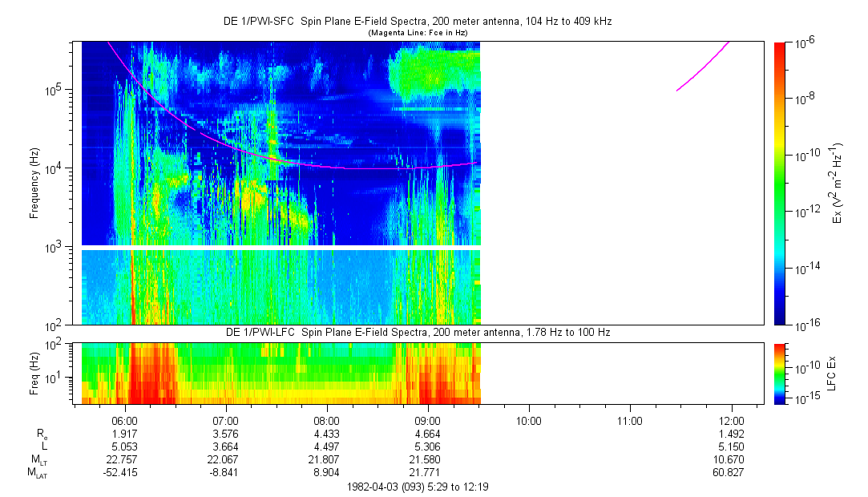
Task: Select the 07:00 time axis tick label
Action: point(226,420)
